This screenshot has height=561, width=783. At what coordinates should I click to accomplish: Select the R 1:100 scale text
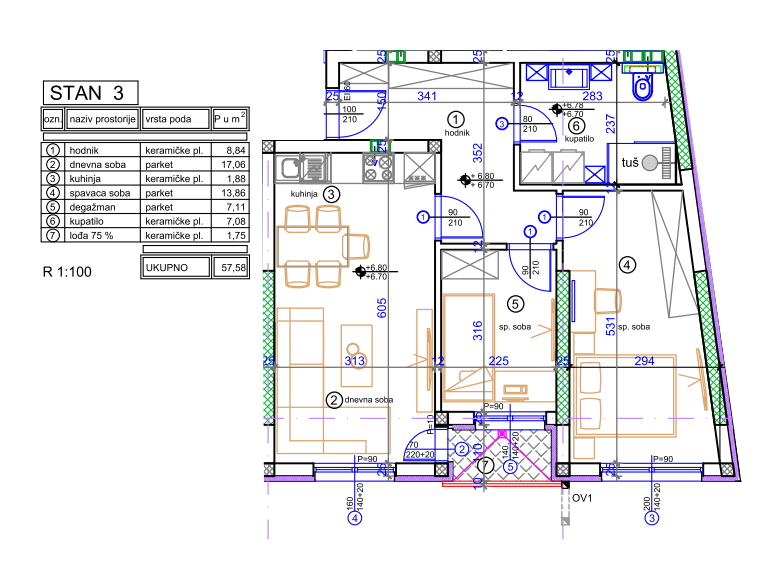67,272
